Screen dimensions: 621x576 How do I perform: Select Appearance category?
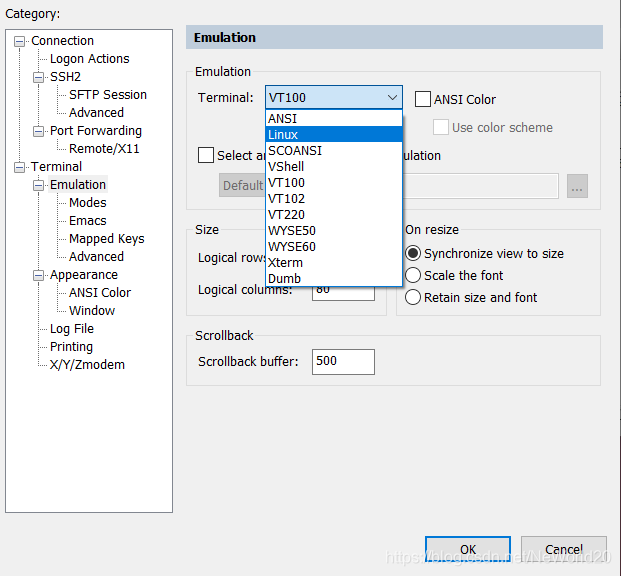(x=84, y=275)
